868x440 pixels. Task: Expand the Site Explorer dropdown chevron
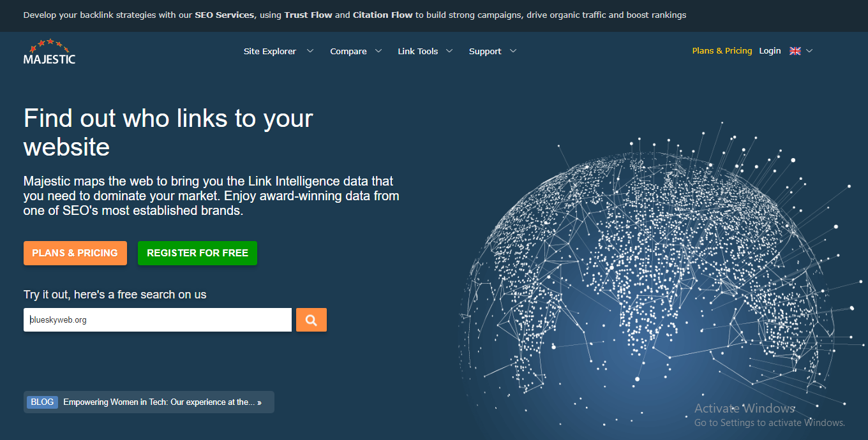[310, 51]
